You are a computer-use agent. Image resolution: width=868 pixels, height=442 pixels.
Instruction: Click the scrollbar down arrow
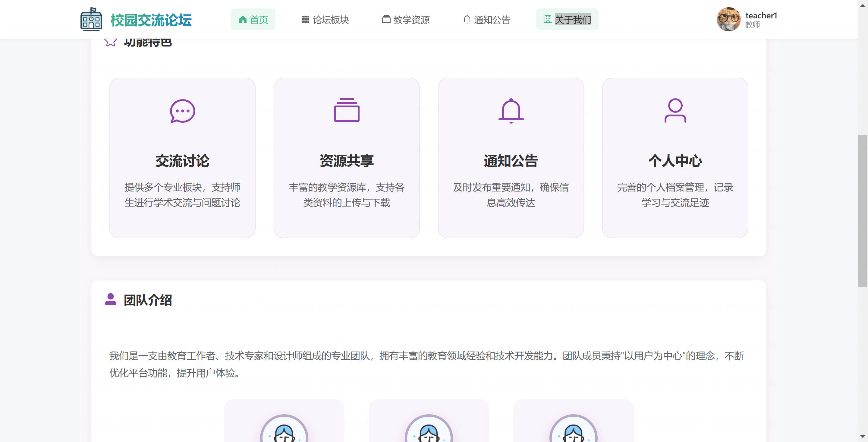pos(863,437)
